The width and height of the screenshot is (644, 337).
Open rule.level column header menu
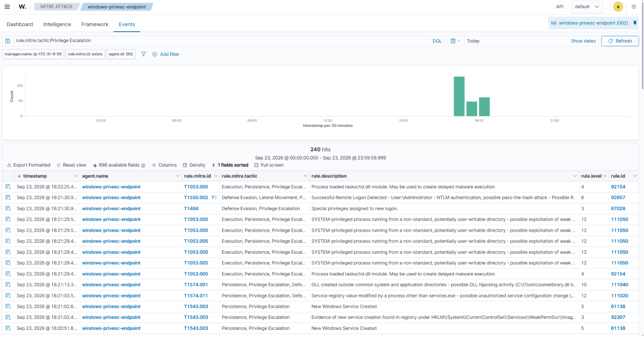click(x=605, y=176)
